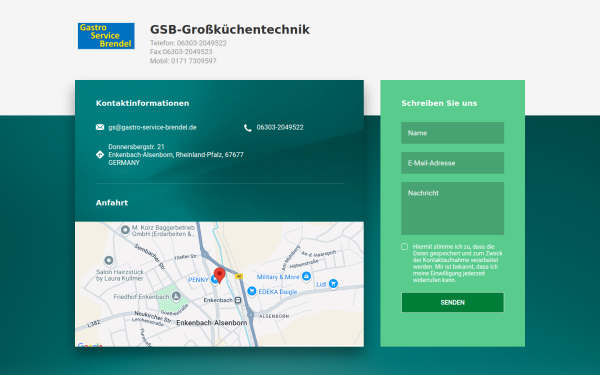This screenshot has height=375, width=600.
Task: Click into the Nachricht message textarea
Action: point(453,209)
